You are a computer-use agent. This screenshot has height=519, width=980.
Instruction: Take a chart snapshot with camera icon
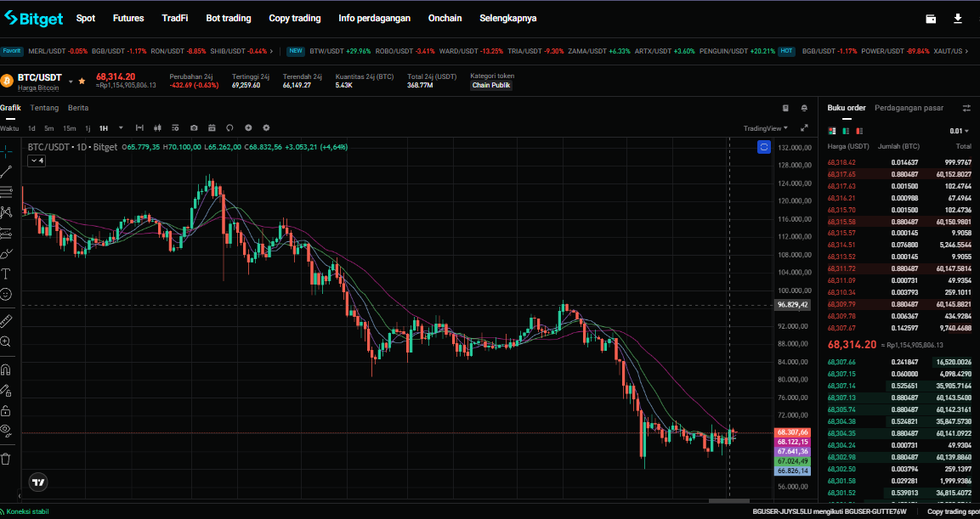[194, 128]
